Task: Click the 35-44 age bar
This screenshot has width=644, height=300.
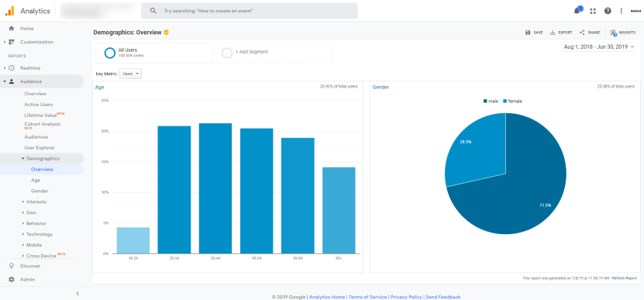Action: (215, 188)
